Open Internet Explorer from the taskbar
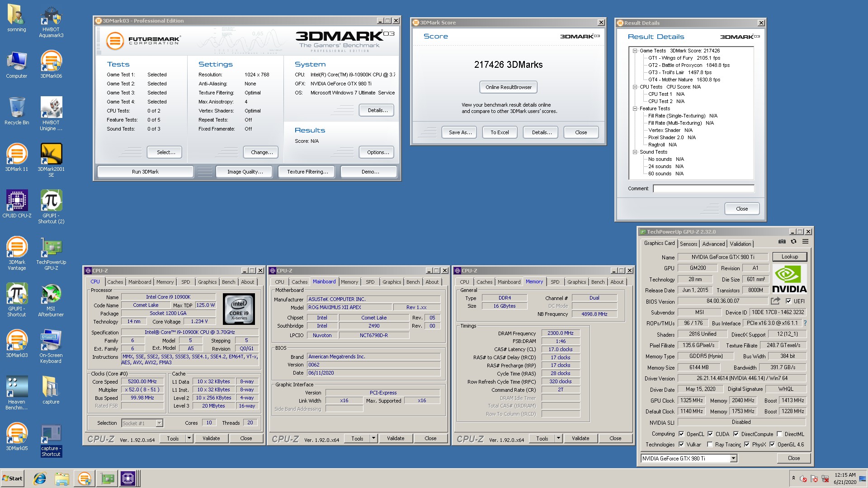 [40, 479]
